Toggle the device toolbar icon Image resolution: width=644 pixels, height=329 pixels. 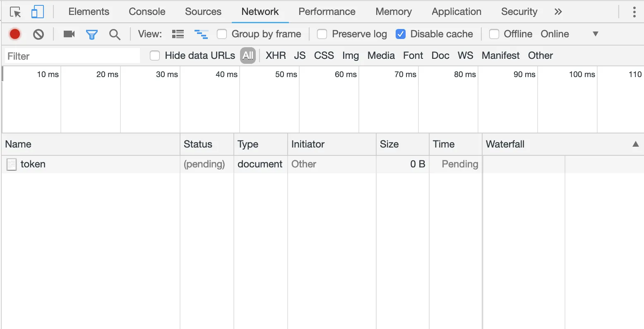38,12
